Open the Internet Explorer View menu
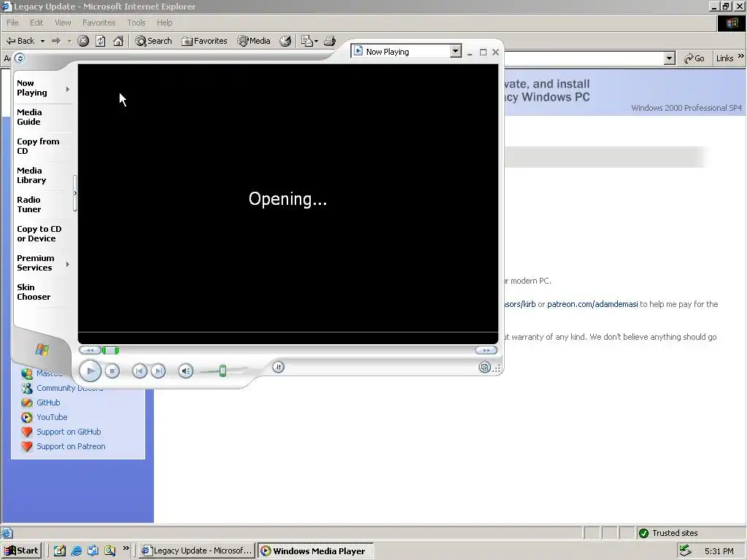The width and height of the screenshot is (747, 560). tap(63, 23)
